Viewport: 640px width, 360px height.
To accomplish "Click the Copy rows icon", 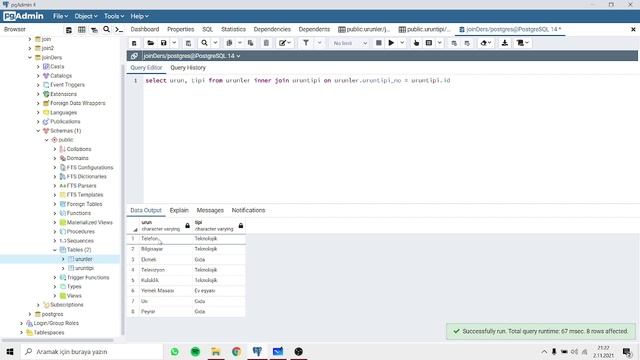I will 229,43.
